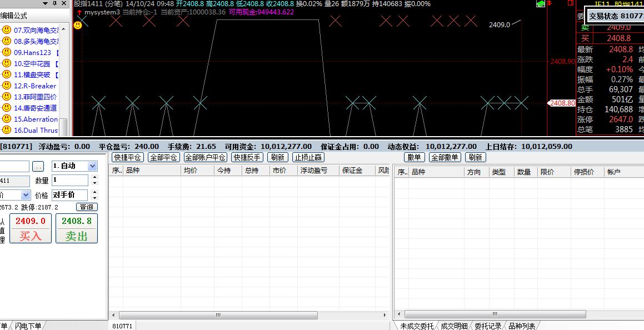
Task: Increase the 价格 stepper up arrow
Action: click(x=95, y=192)
